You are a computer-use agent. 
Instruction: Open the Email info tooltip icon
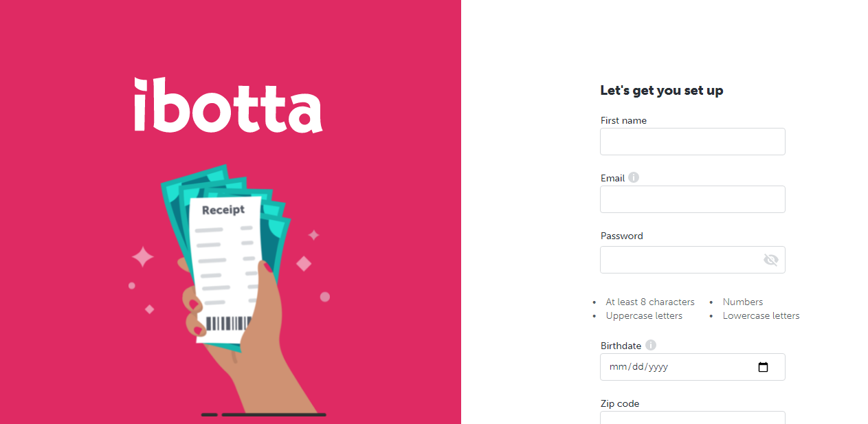click(634, 177)
